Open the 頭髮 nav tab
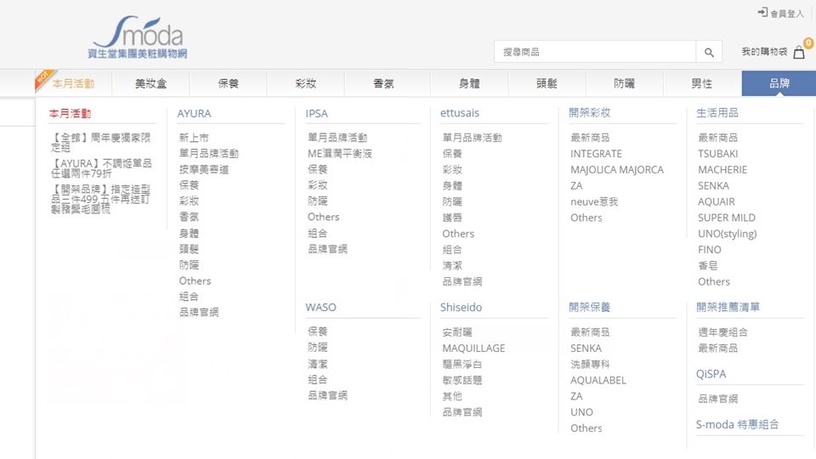The height and width of the screenshot is (459, 816). pyautogui.click(x=546, y=83)
